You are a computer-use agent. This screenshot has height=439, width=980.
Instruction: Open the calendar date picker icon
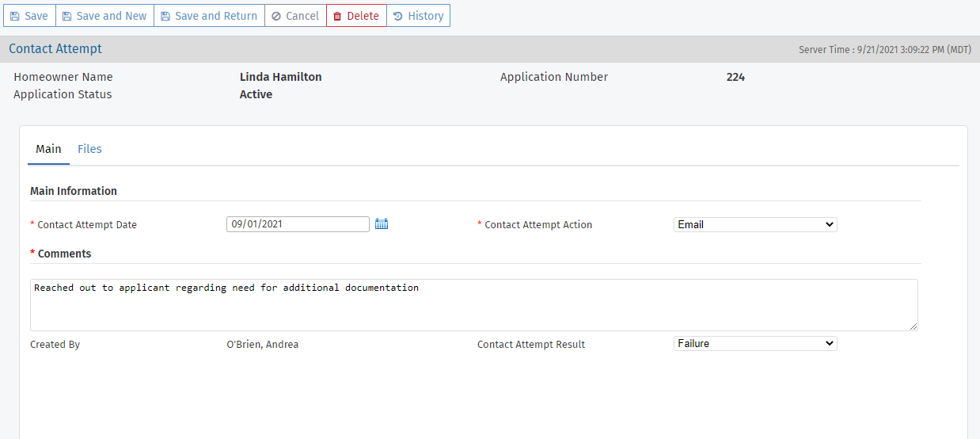pyautogui.click(x=382, y=224)
